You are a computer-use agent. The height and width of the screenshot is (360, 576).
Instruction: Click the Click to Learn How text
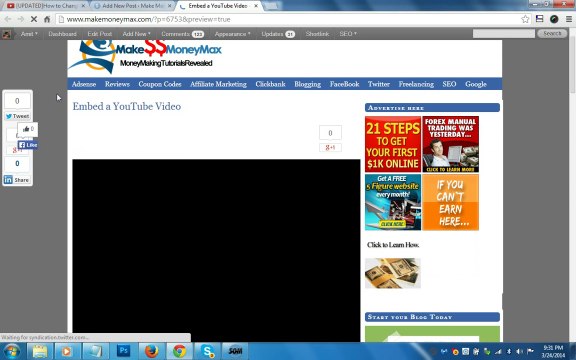pos(393,245)
